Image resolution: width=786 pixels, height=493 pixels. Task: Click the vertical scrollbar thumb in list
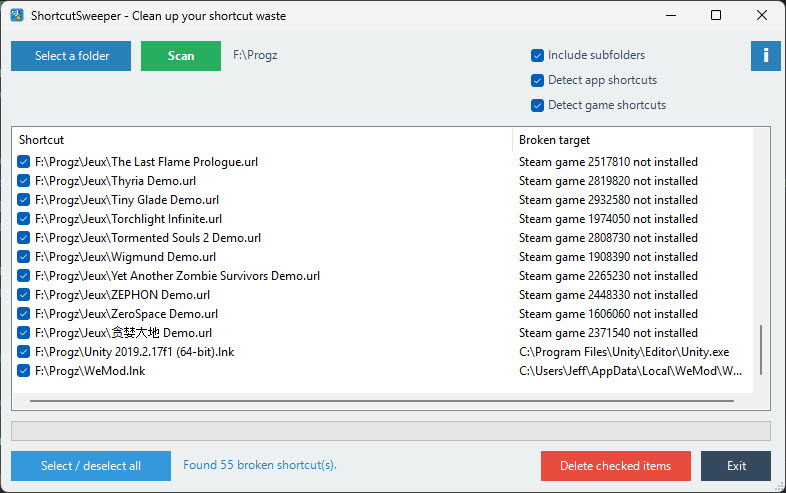(762, 348)
